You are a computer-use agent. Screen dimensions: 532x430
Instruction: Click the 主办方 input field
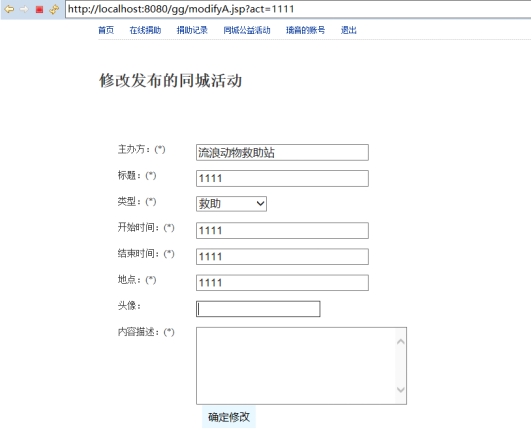tap(282, 152)
